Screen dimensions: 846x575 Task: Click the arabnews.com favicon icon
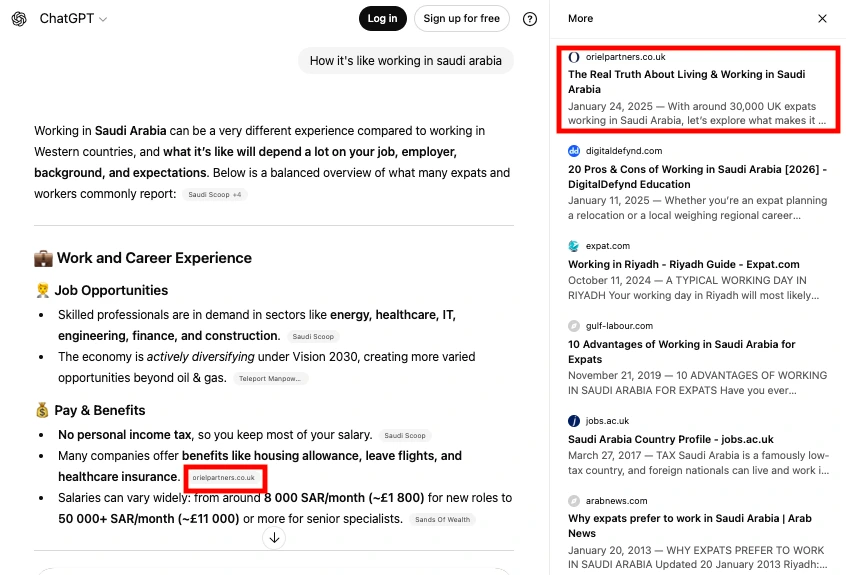click(x=574, y=501)
